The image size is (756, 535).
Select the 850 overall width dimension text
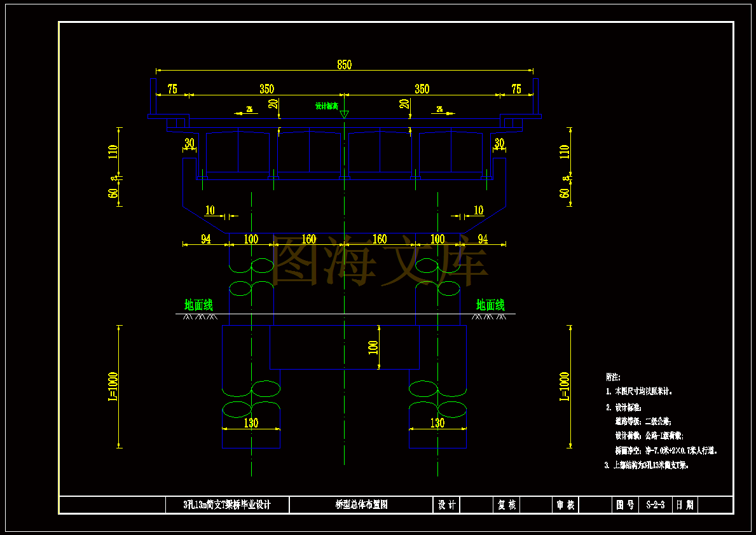pyautogui.click(x=344, y=65)
